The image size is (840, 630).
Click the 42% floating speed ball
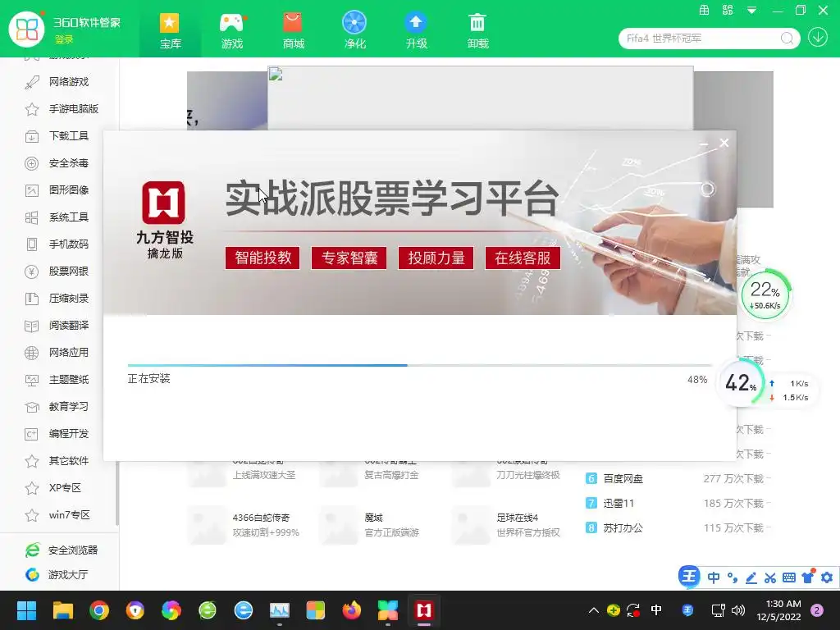coord(741,382)
